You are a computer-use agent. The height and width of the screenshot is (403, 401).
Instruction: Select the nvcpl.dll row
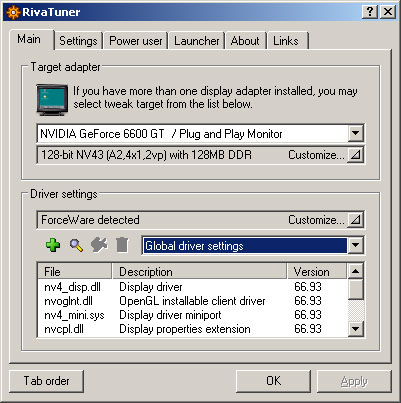coord(192,329)
